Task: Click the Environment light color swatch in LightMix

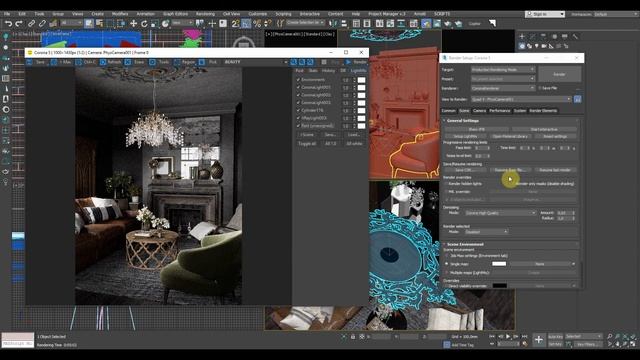Action: click(361, 80)
